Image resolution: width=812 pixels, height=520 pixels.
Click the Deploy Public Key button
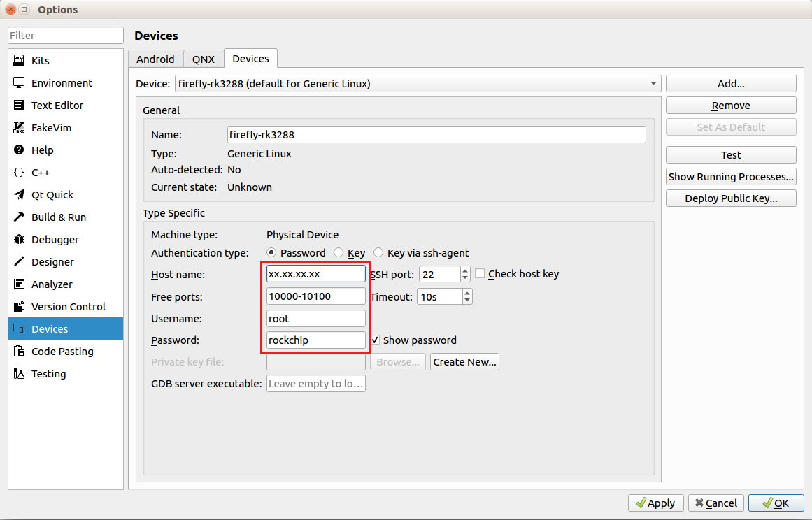pos(731,198)
